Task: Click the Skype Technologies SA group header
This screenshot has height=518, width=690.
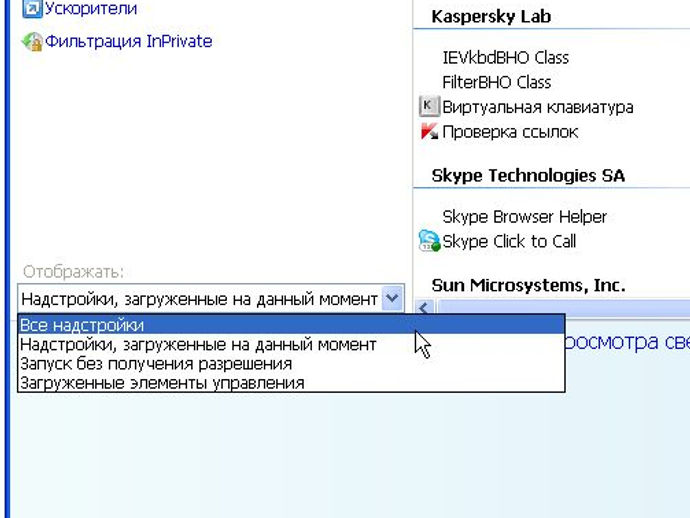Action: (528, 176)
